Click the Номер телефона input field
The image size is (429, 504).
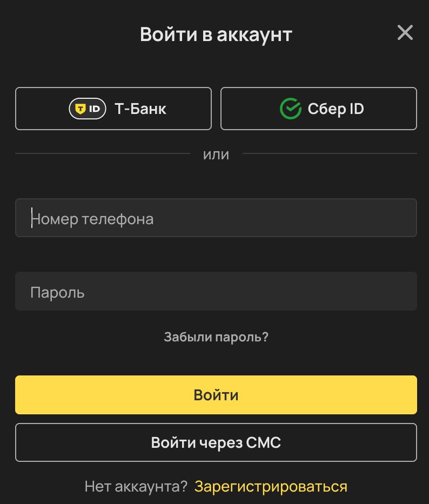(216, 218)
